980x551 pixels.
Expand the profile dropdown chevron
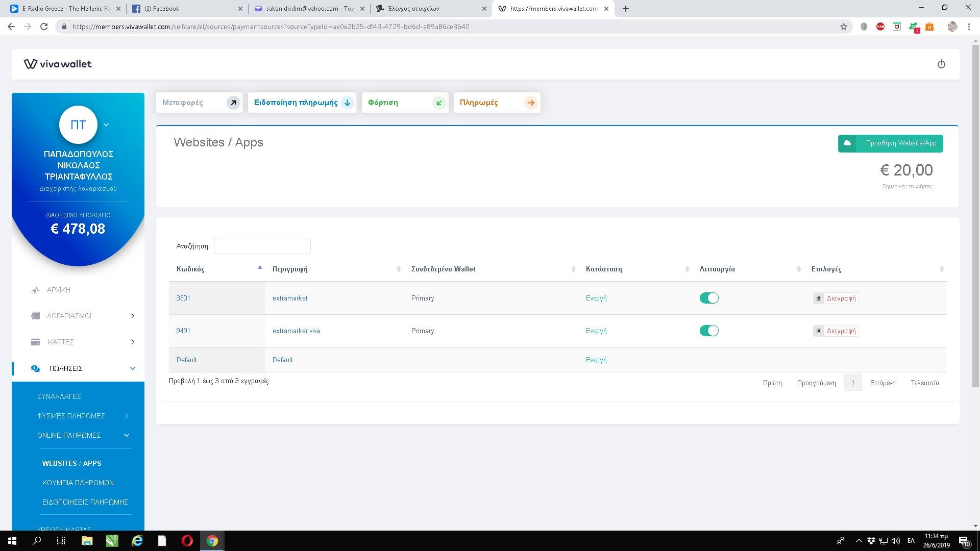(106, 124)
